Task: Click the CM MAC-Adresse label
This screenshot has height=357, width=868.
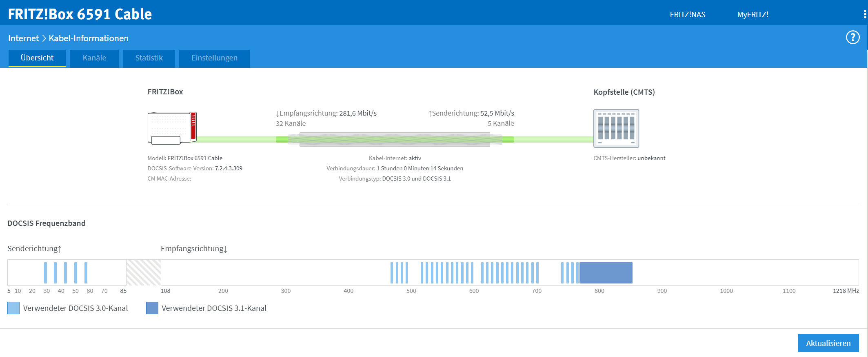Action: (169, 178)
